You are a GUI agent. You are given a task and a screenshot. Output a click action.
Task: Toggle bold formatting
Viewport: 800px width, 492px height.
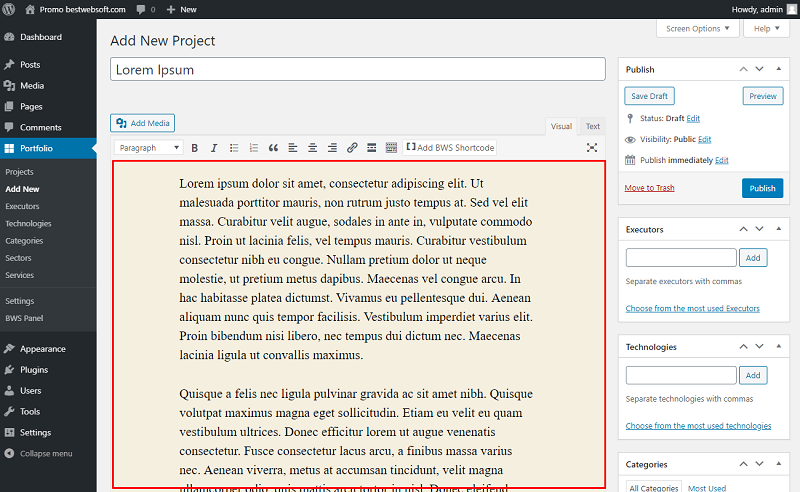[x=194, y=147]
